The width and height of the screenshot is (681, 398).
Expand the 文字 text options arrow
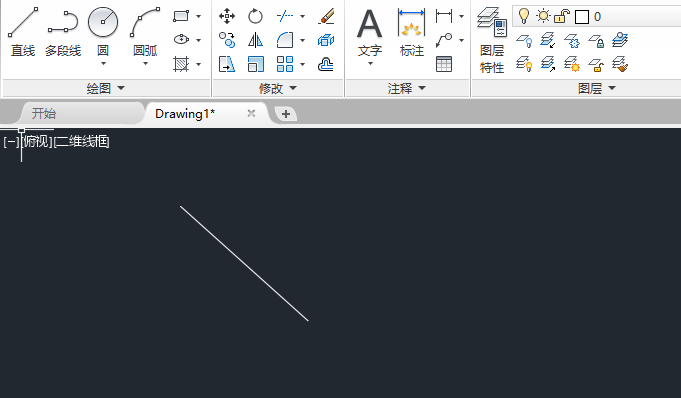click(370, 64)
